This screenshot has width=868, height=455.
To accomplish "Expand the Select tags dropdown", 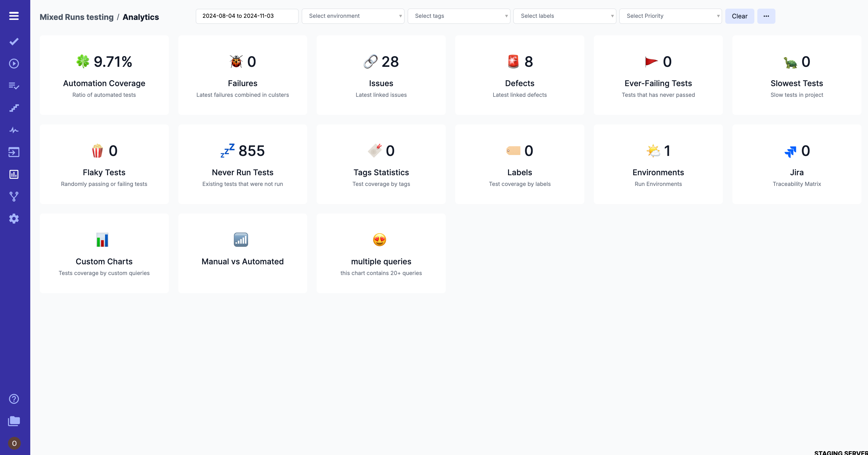I will click(458, 16).
